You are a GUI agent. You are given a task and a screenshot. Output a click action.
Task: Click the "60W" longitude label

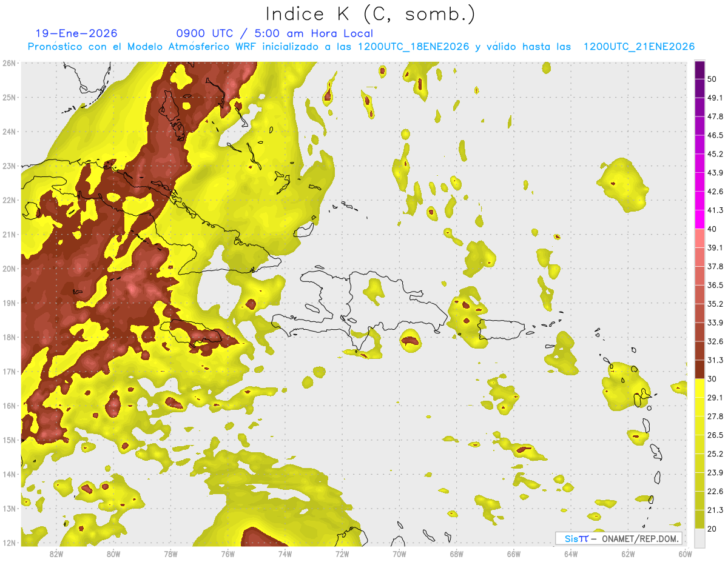685,554
